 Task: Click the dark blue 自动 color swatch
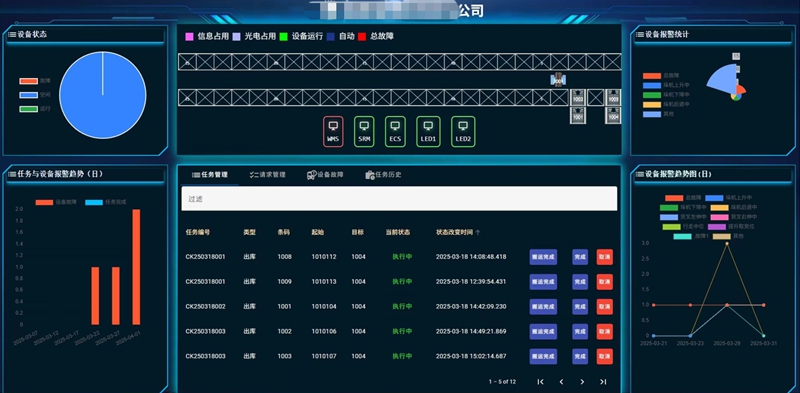[331, 37]
